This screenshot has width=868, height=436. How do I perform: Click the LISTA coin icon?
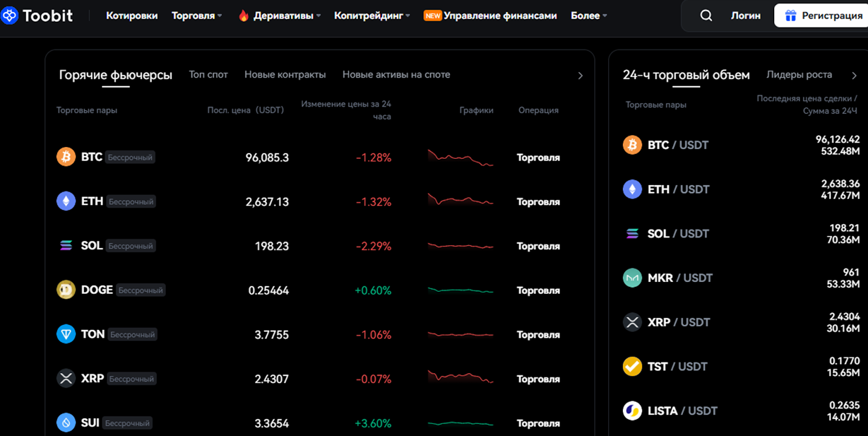click(x=632, y=411)
